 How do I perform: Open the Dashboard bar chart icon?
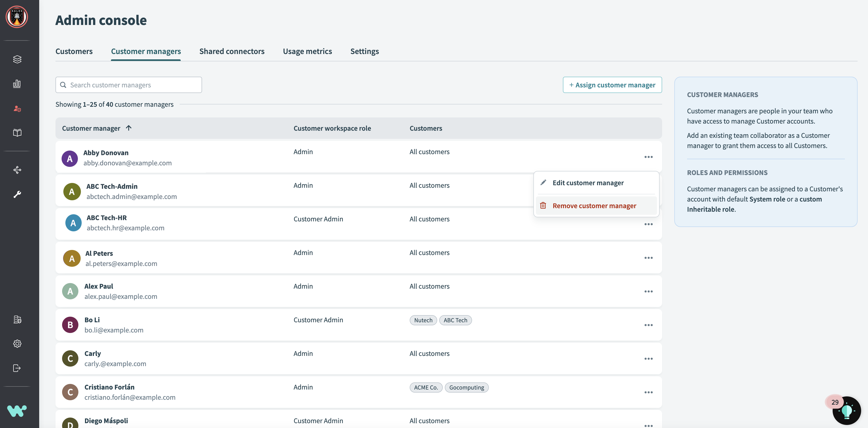click(17, 84)
